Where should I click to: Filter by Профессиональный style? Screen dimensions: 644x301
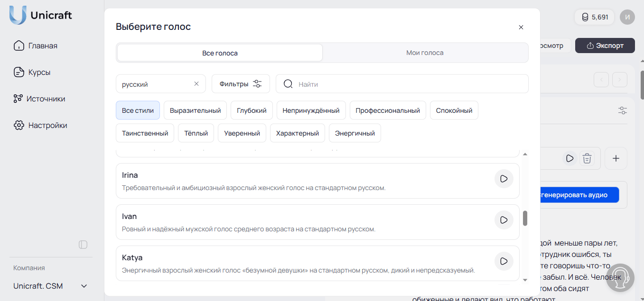388,110
